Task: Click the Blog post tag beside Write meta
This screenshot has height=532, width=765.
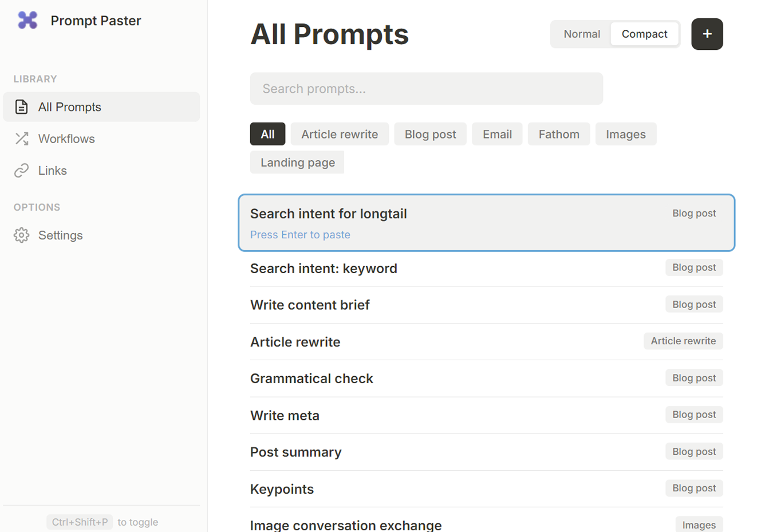Action: click(694, 414)
